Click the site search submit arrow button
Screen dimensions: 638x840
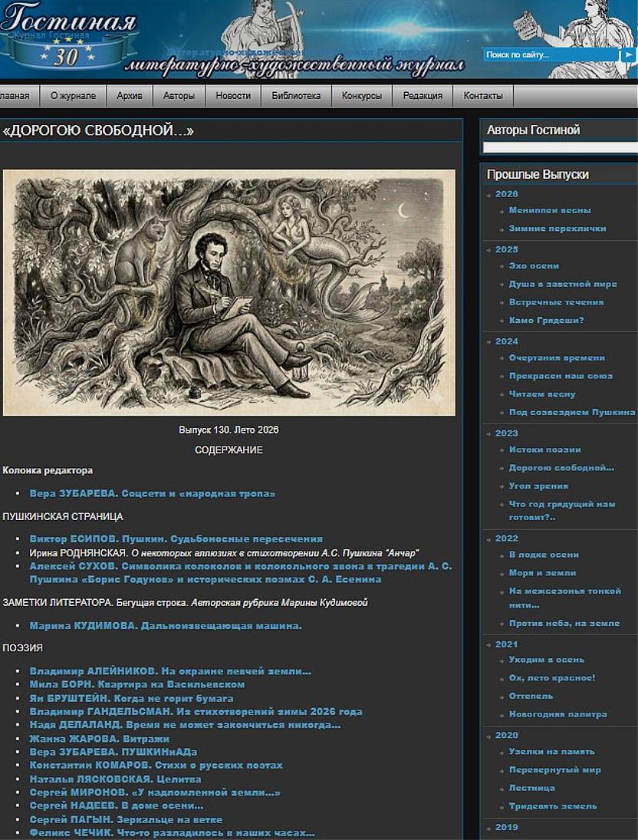coord(628,54)
